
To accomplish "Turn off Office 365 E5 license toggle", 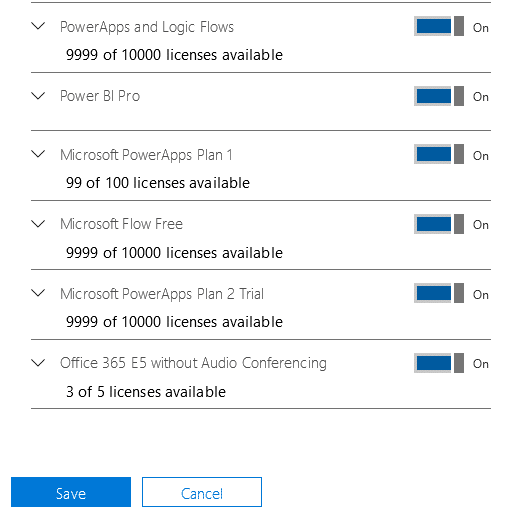I will click(x=439, y=363).
